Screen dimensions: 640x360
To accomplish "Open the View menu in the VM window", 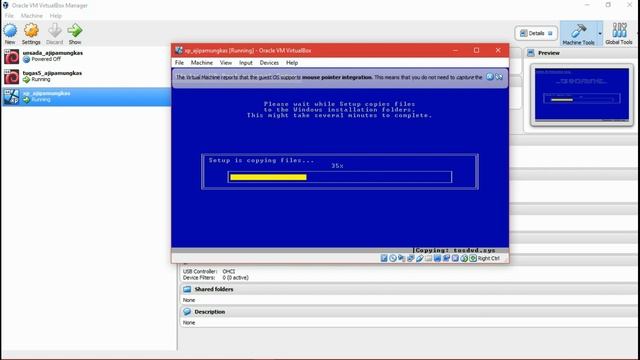I will click(226, 63).
